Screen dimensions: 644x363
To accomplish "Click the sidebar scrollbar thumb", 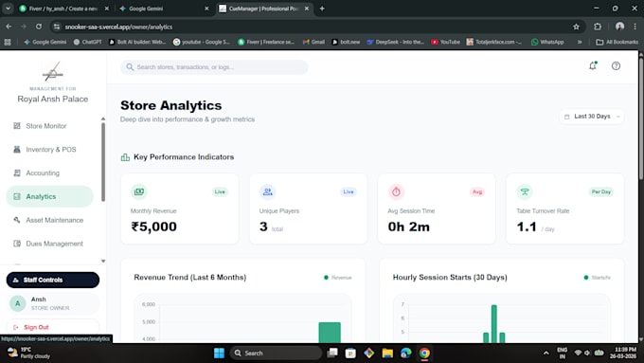I will [103, 162].
